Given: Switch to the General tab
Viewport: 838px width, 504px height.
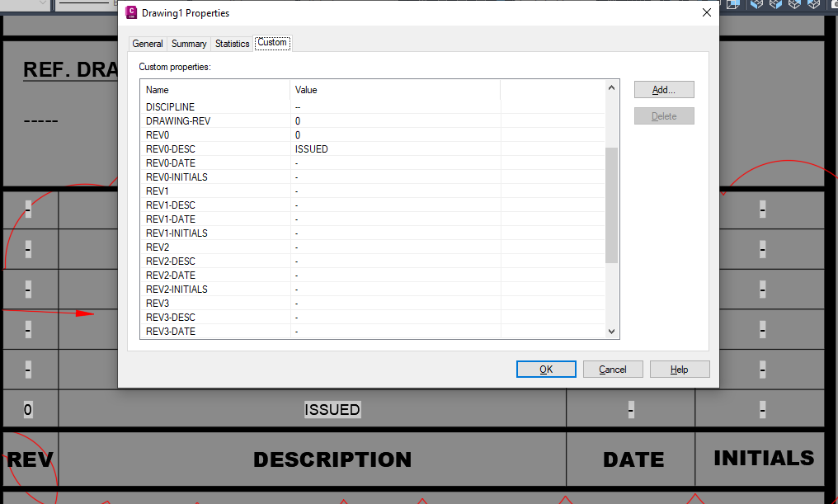Looking at the screenshot, I should (148, 43).
